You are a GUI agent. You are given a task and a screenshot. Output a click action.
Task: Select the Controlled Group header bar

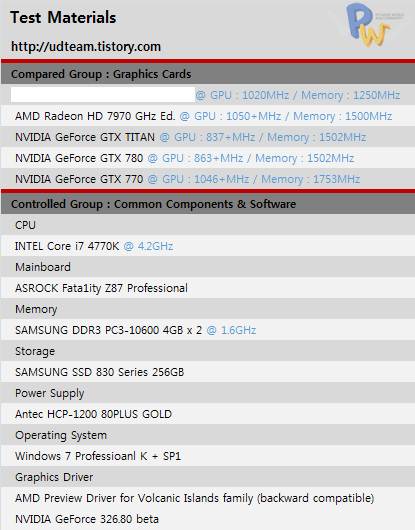point(208,204)
